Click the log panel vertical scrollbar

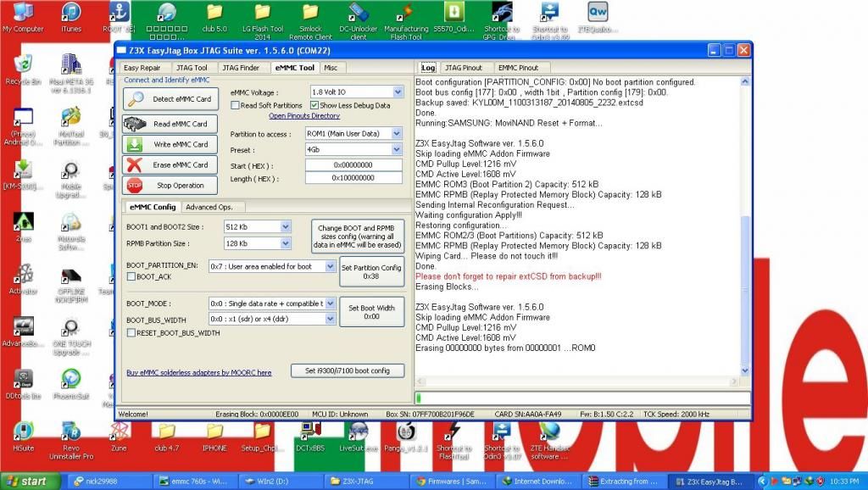(744, 226)
